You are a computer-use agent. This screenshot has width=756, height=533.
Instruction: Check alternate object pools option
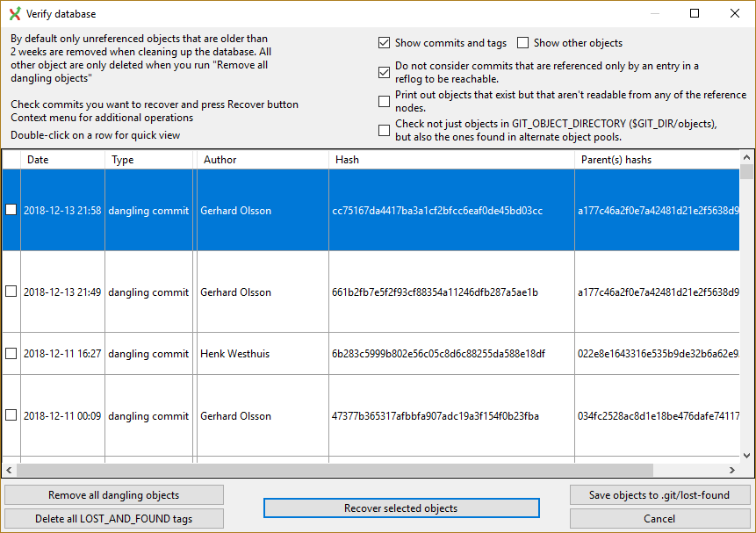(x=384, y=130)
